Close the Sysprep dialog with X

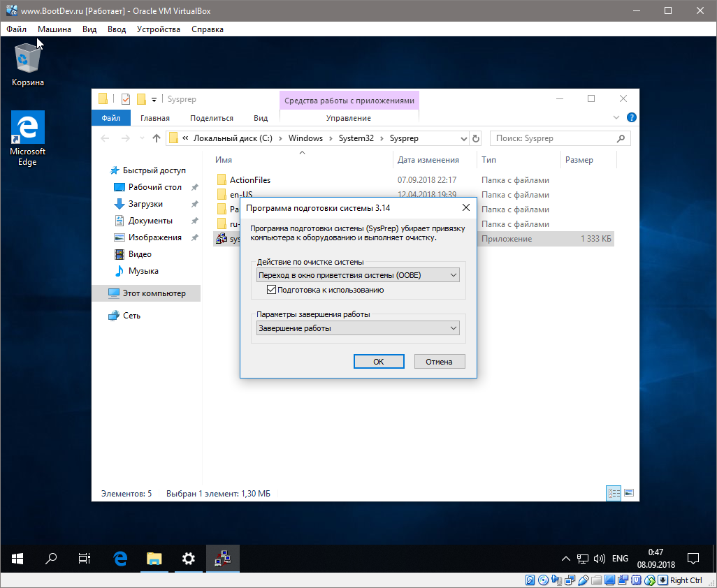(x=466, y=208)
